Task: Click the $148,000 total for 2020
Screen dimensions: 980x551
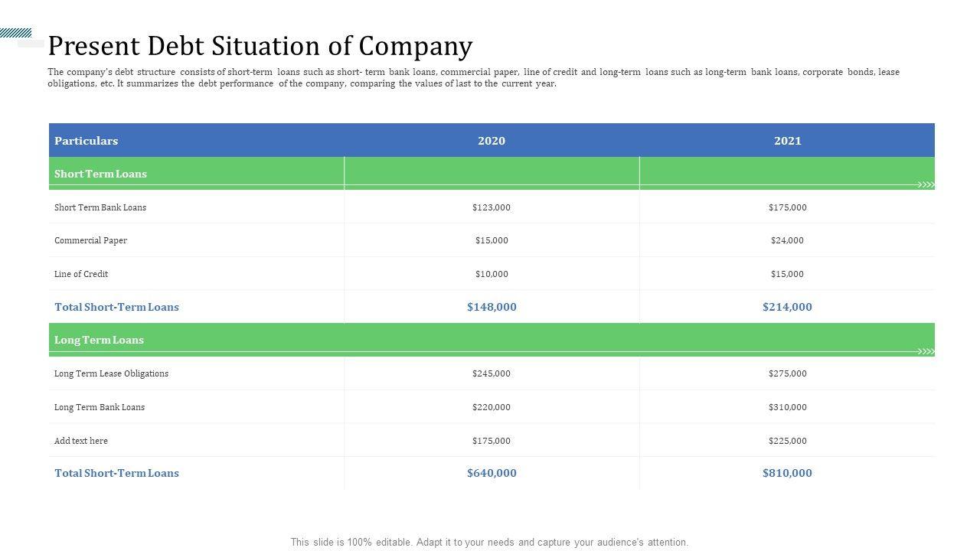Action: 492,307
